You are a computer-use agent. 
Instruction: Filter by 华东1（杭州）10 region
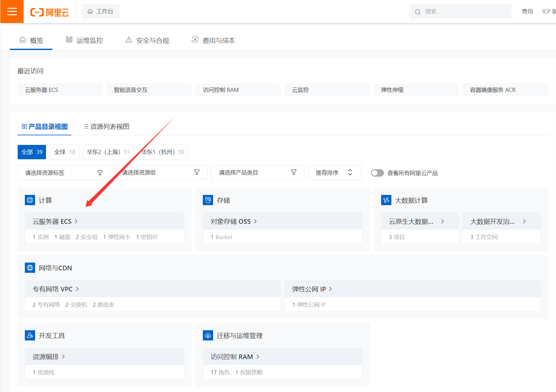click(x=162, y=152)
